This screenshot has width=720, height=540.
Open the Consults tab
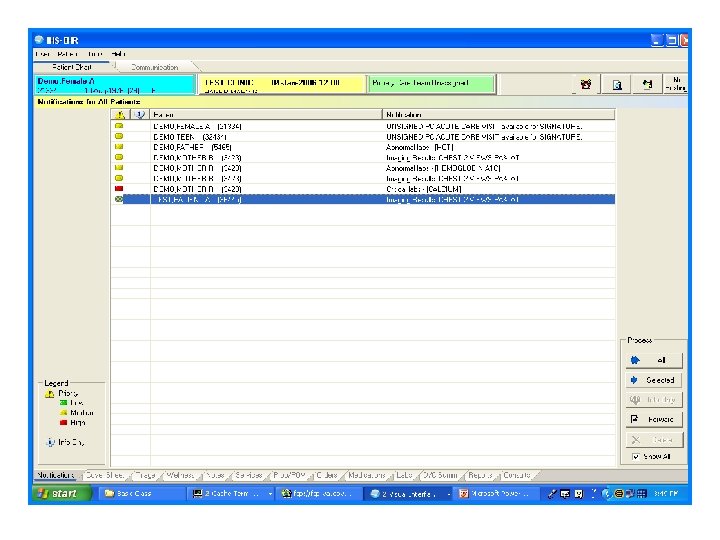[517, 475]
